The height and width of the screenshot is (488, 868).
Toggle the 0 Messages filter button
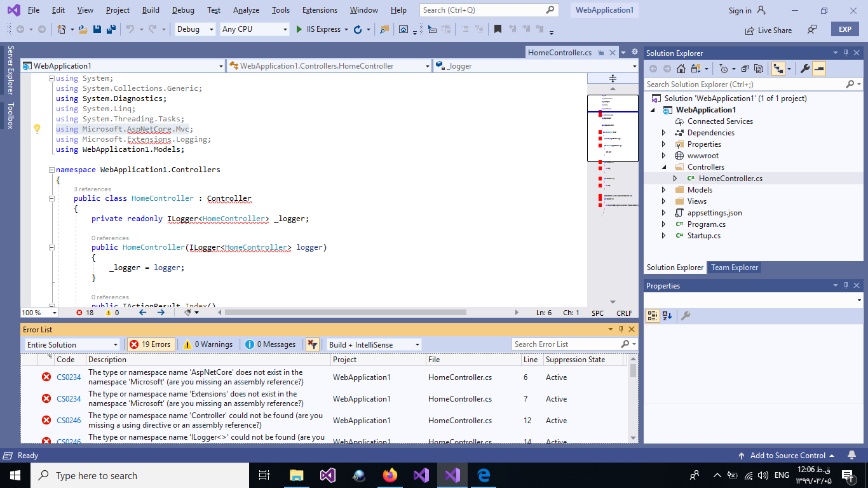(271, 344)
